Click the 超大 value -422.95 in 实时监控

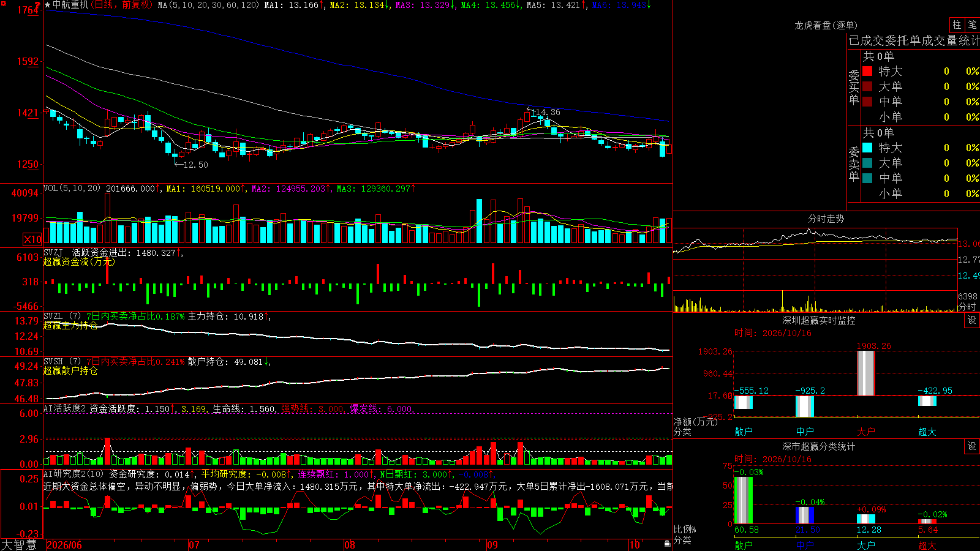935,391
